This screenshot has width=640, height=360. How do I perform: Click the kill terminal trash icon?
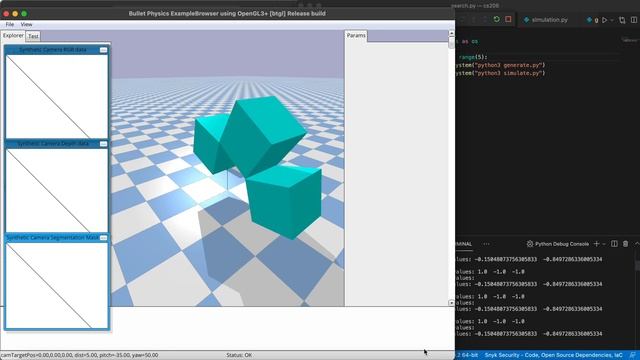[x=625, y=244]
